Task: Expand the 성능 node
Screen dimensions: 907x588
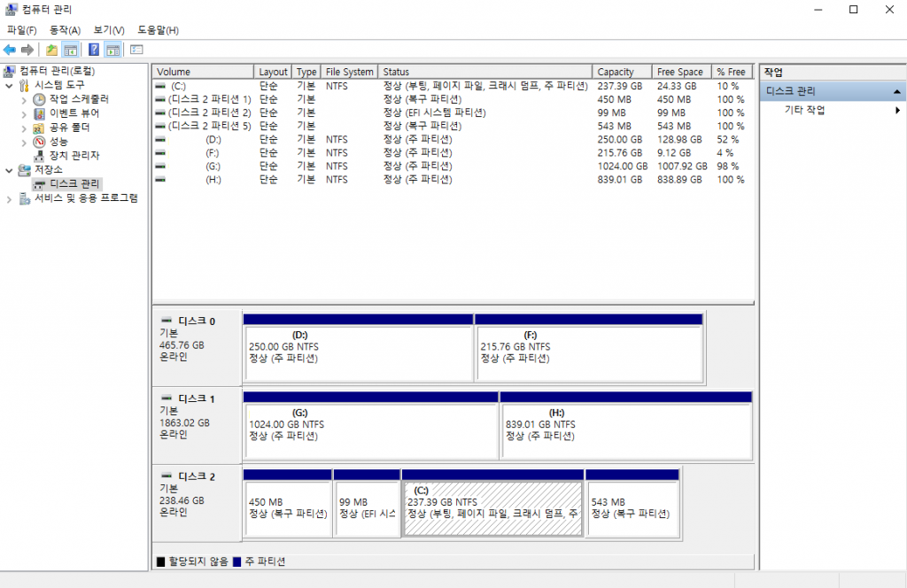Action: [x=24, y=143]
